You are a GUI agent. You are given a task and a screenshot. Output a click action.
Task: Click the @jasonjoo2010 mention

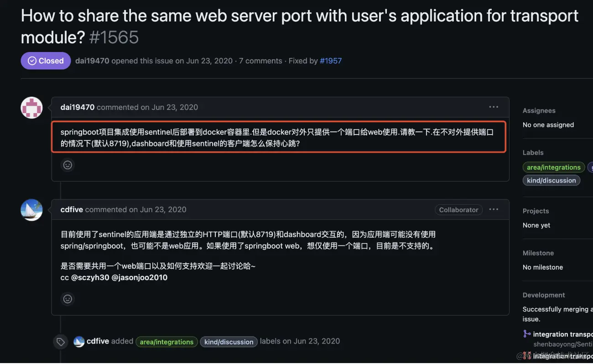click(x=140, y=277)
